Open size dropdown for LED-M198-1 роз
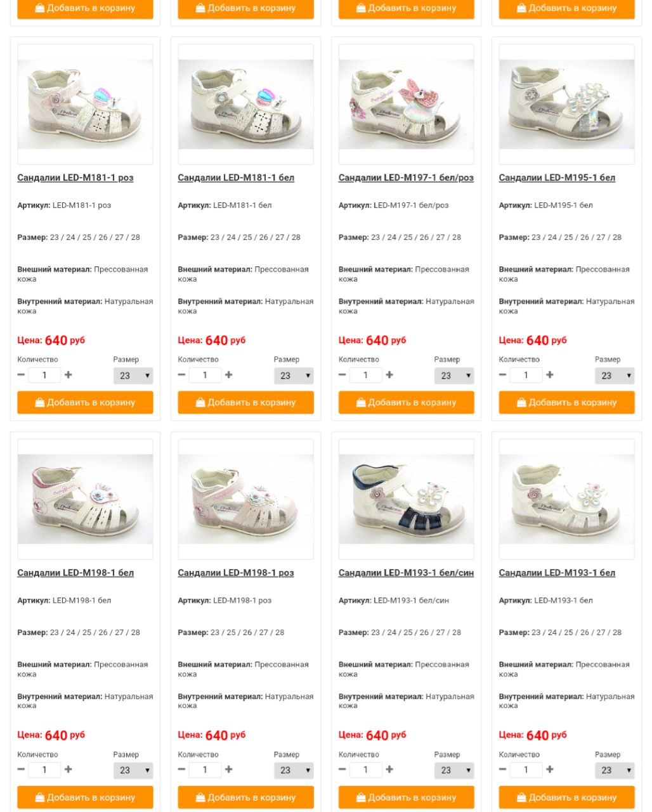The width and height of the screenshot is (652, 812). pos(294,770)
